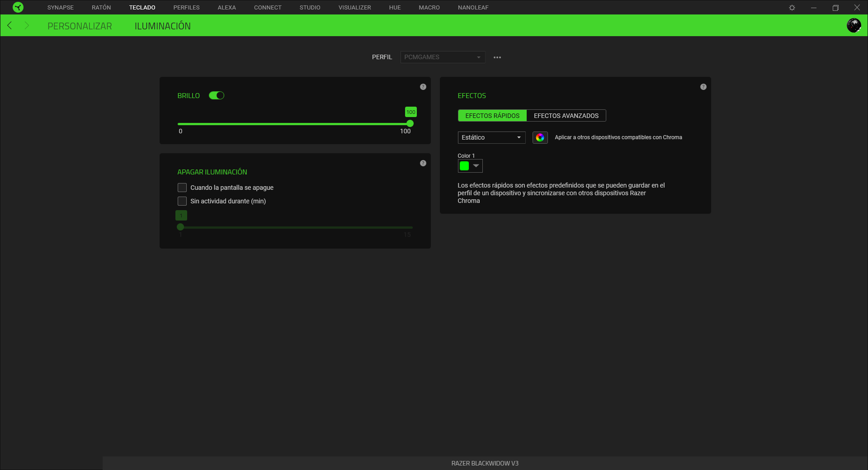
Task: Click the Brillo panel help icon
Action: coord(423,87)
